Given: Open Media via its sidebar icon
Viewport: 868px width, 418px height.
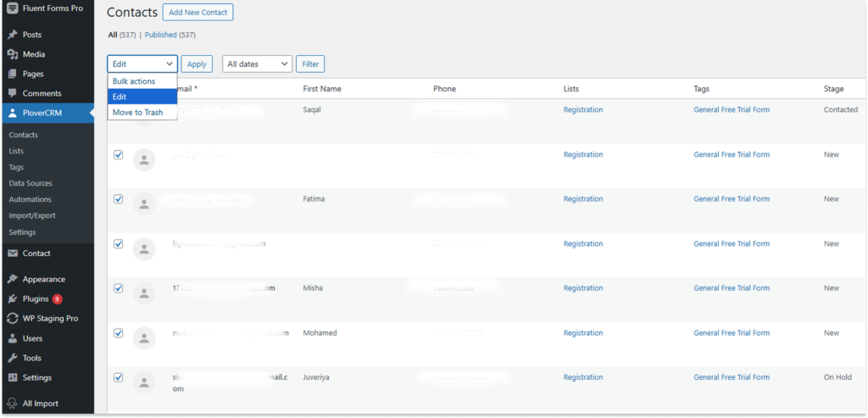Looking at the screenshot, I should point(13,54).
